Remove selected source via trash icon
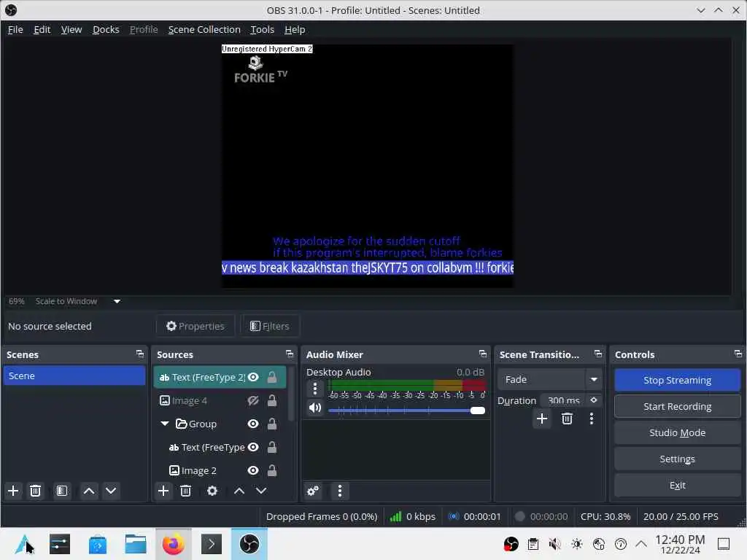This screenshot has height=560, width=747. click(x=186, y=491)
